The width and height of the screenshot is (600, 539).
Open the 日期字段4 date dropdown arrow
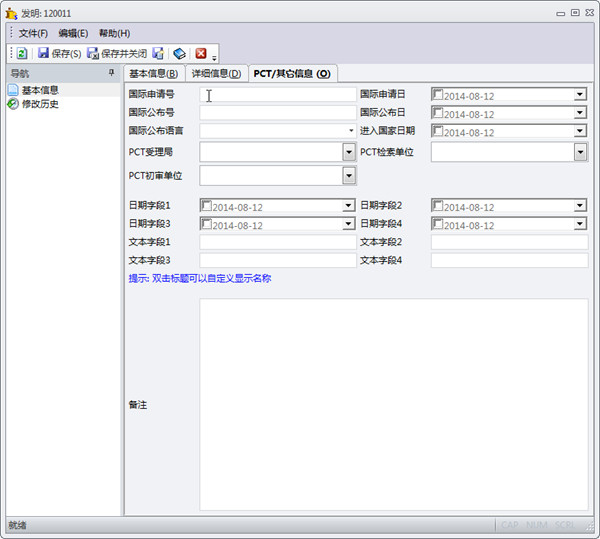tap(580, 224)
